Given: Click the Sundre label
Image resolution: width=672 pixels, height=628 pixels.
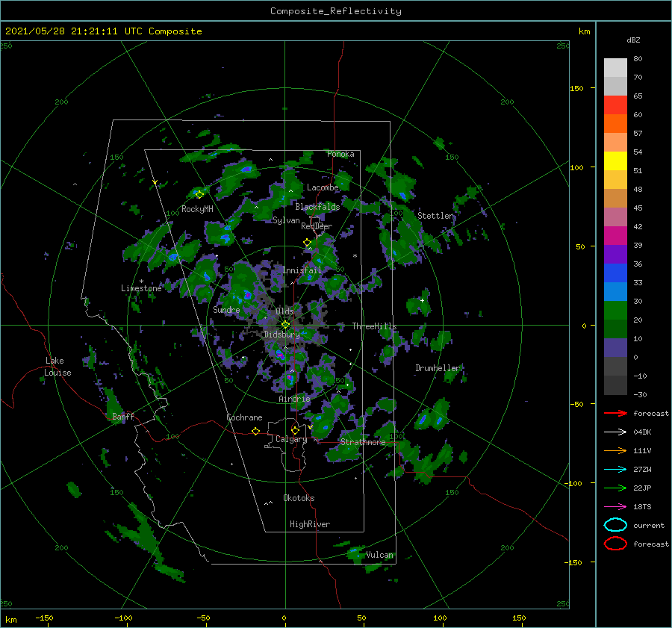Looking at the screenshot, I should (226, 310).
